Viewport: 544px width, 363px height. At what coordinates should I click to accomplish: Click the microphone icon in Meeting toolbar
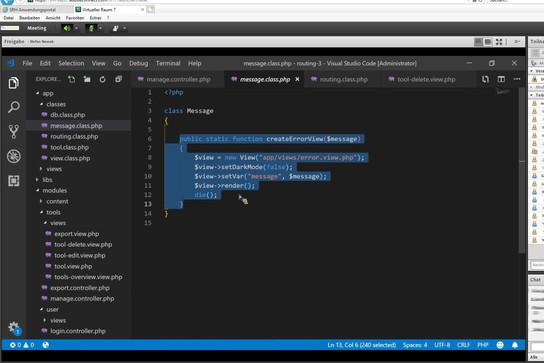[91, 28]
